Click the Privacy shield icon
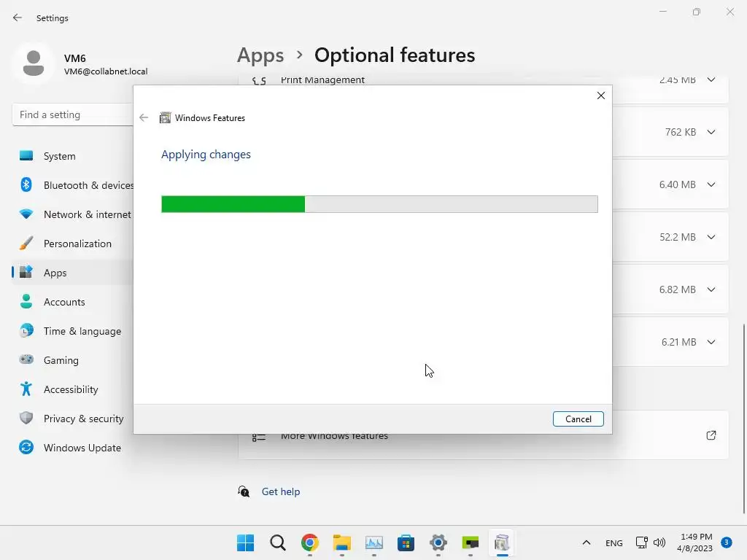 [x=26, y=418]
